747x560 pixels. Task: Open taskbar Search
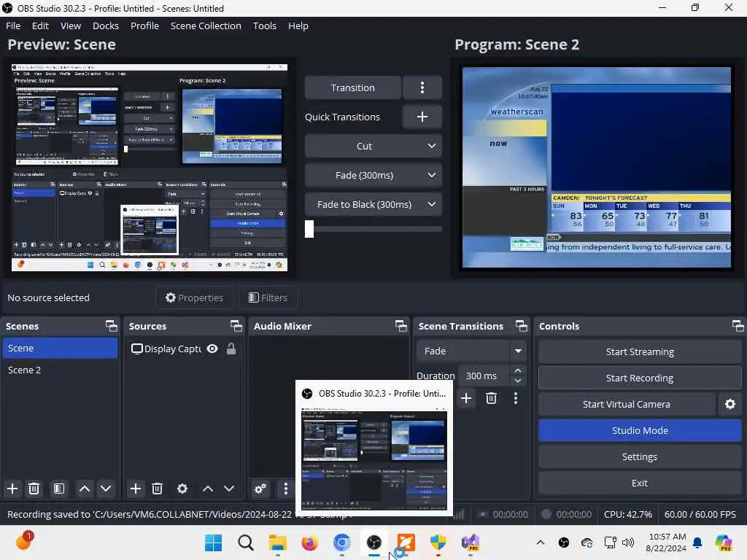(245, 542)
